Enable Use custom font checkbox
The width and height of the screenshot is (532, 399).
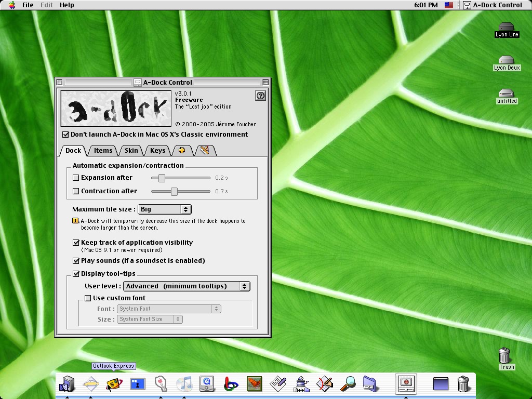coord(88,298)
